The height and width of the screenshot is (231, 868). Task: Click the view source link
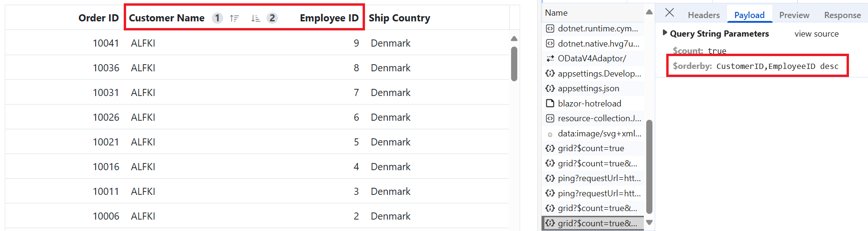pos(817,34)
